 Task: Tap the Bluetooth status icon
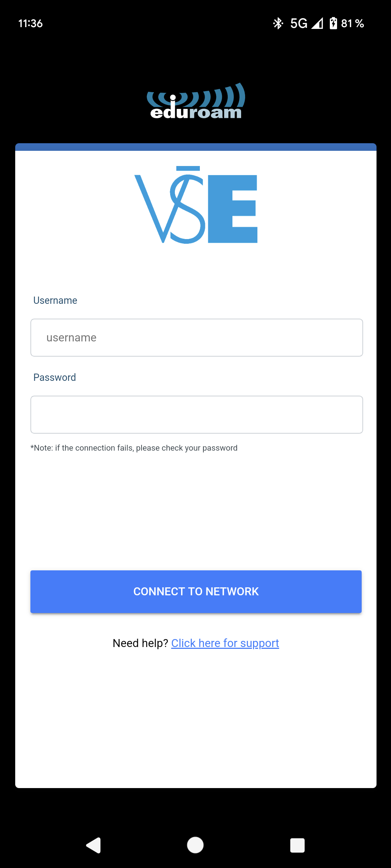coord(278,24)
